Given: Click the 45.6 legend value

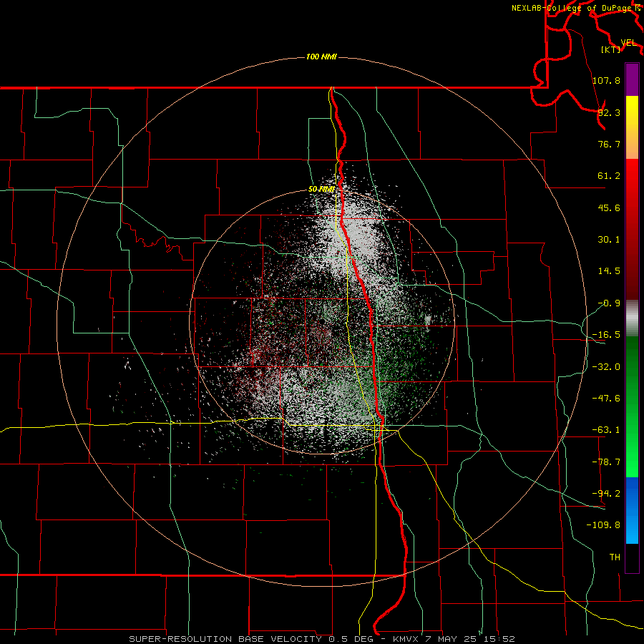Looking at the screenshot, I should (x=609, y=208).
